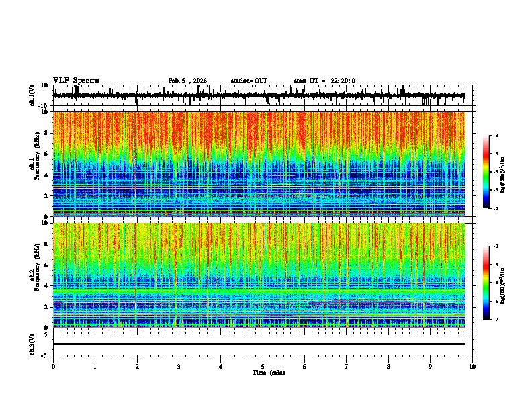
Task: Click the "start UT = 22:20: 0" text
Action: click(324, 81)
